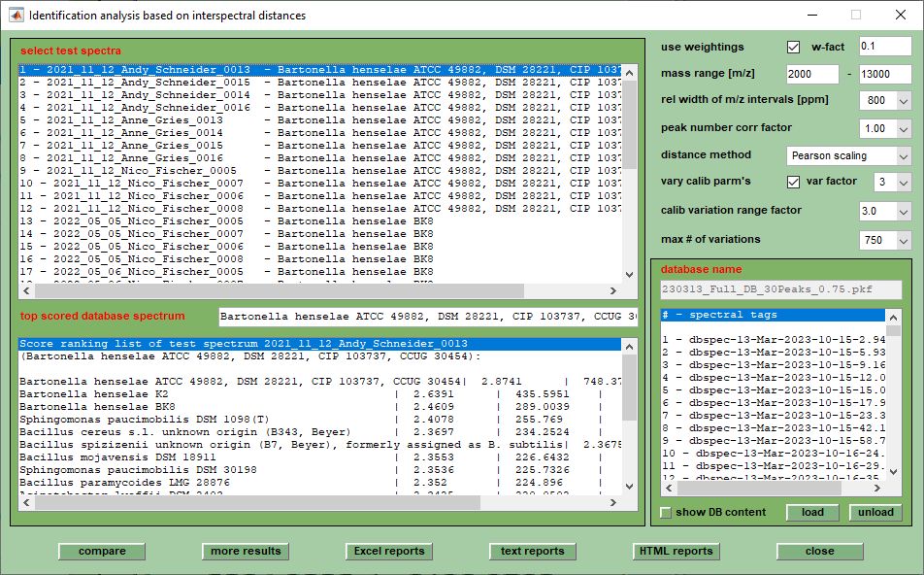924x575 pixels.
Task: Check the show DB content checkbox
Action: (666, 512)
